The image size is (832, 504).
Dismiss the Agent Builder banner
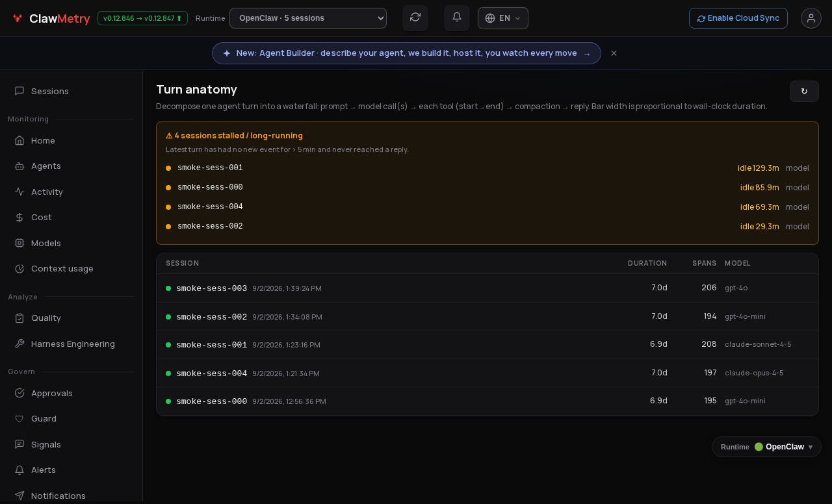(x=614, y=53)
